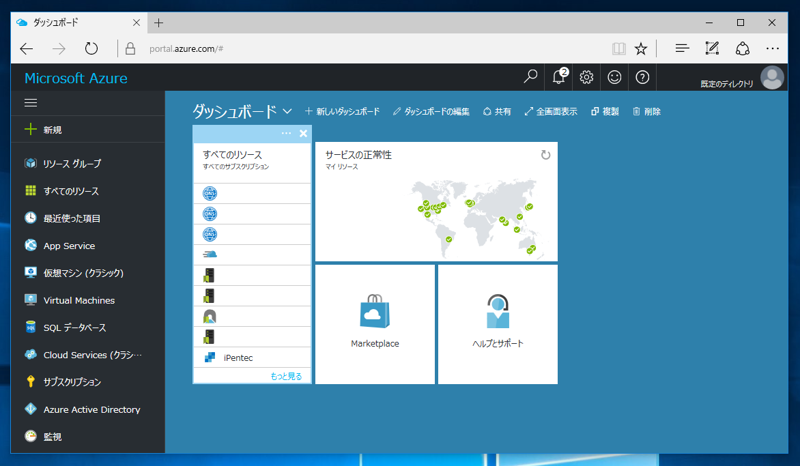Click the 共有 share button

[496, 111]
